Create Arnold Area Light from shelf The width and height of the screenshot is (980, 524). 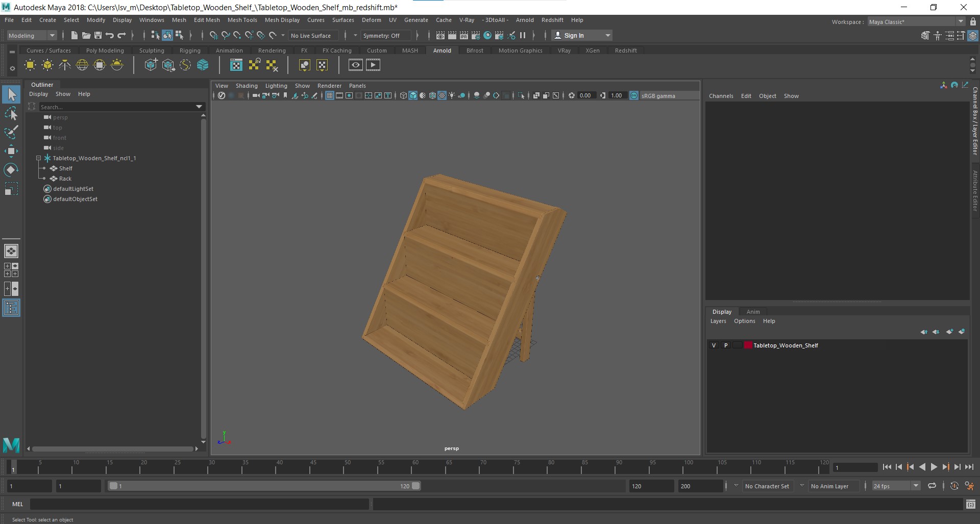30,65
